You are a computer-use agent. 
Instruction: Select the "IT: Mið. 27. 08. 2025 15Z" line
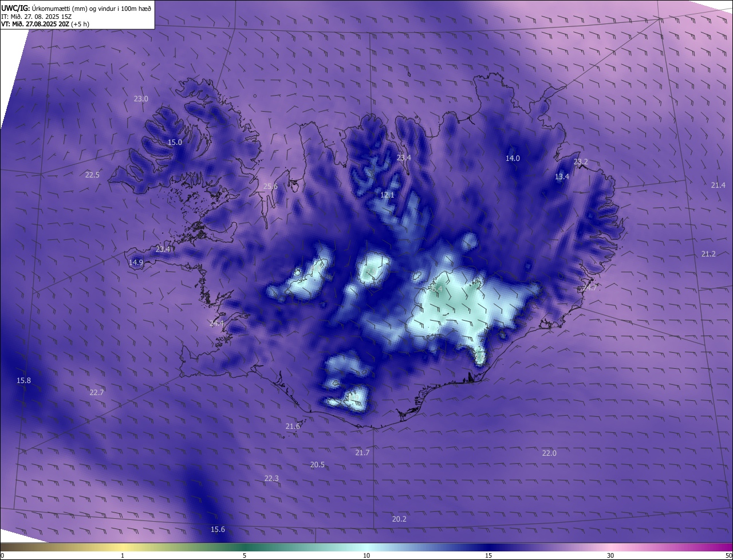click(36, 16)
